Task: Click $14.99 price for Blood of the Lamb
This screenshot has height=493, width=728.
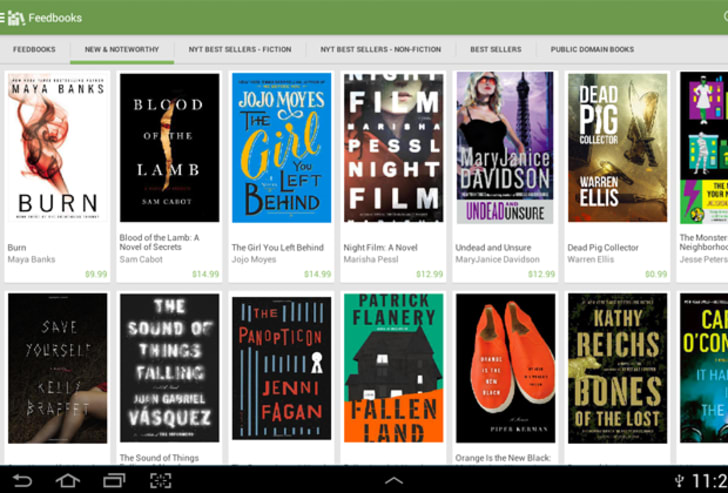Action: coord(206,274)
